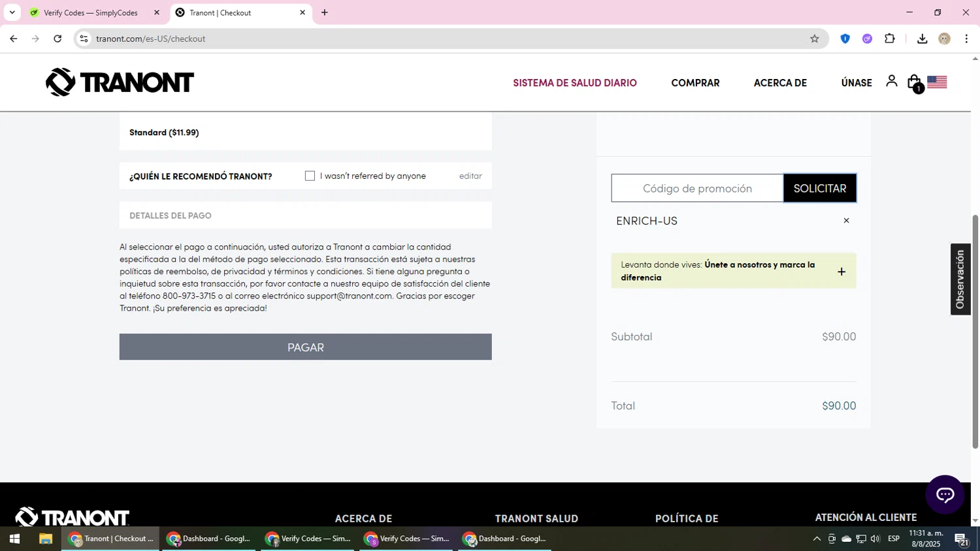Viewport: 980px width, 551px height.
Task: Go forward in browser
Action: (x=35, y=39)
